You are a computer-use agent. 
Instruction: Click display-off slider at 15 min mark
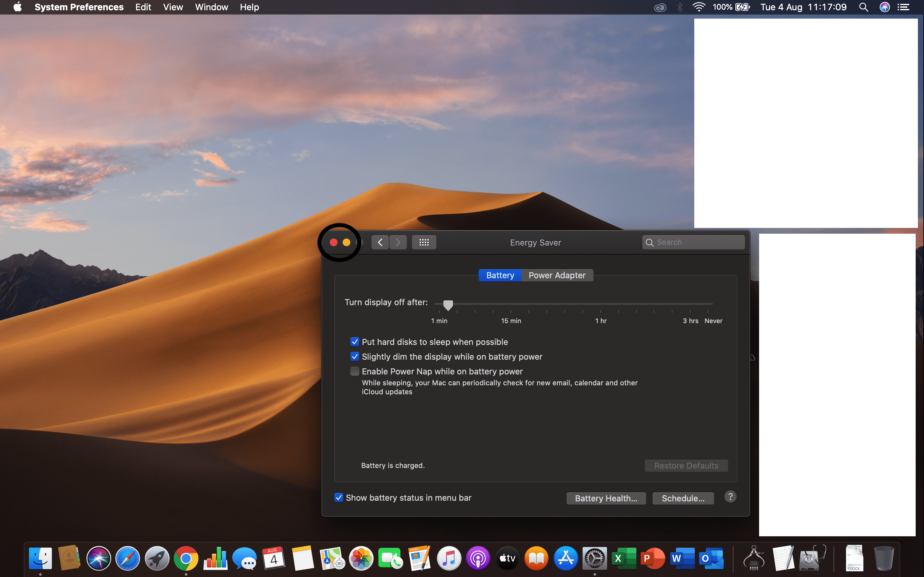tap(511, 304)
